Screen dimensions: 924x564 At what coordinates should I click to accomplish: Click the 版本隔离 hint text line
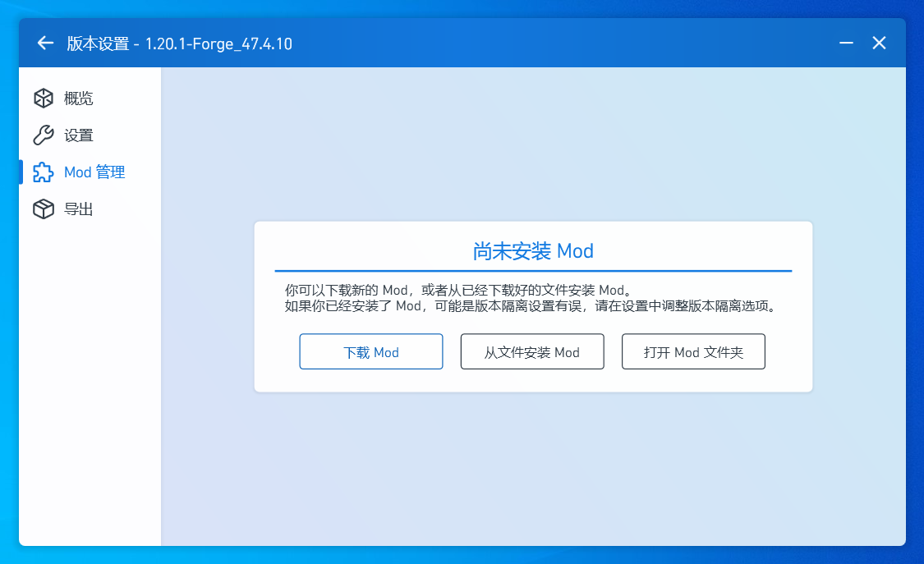530,307
